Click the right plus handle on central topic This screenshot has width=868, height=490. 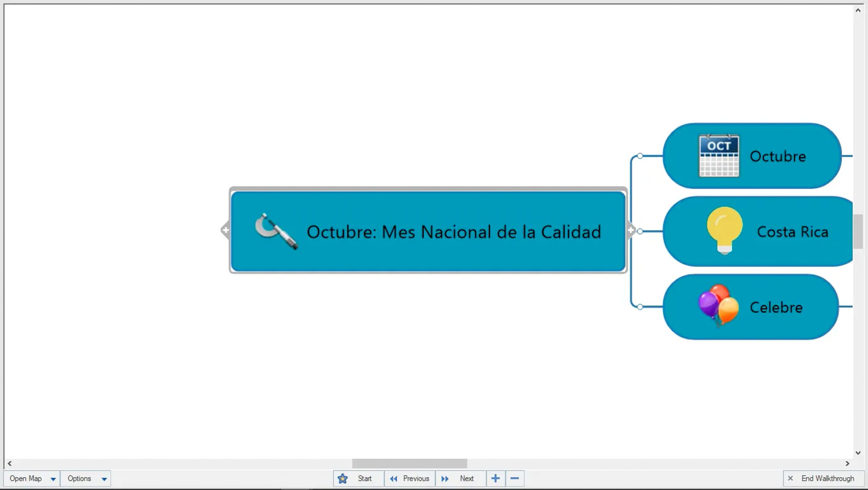click(x=630, y=230)
